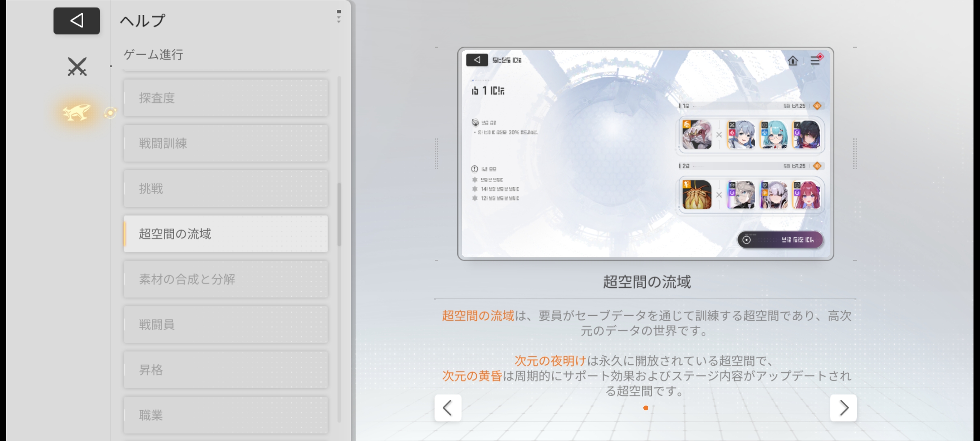The width and height of the screenshot is (980, 441).
Task: Click the hermit crab enemy portrait
Action: tap(697, 195)
